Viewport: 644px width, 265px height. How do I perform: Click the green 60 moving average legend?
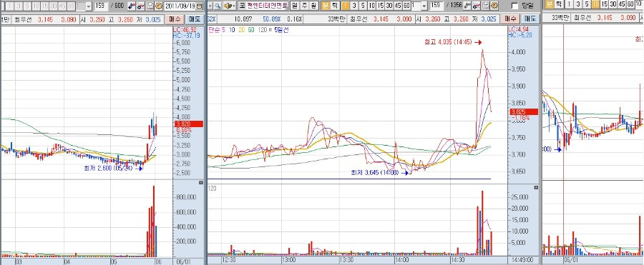[250, 30]
